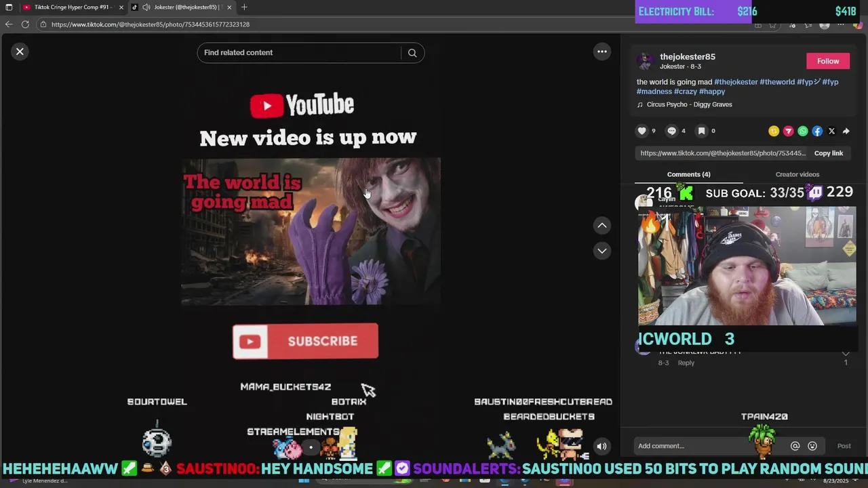Copy the post link
Image resolution: width=868 pixels, height=488 pixels.
[x=829, y=153]
